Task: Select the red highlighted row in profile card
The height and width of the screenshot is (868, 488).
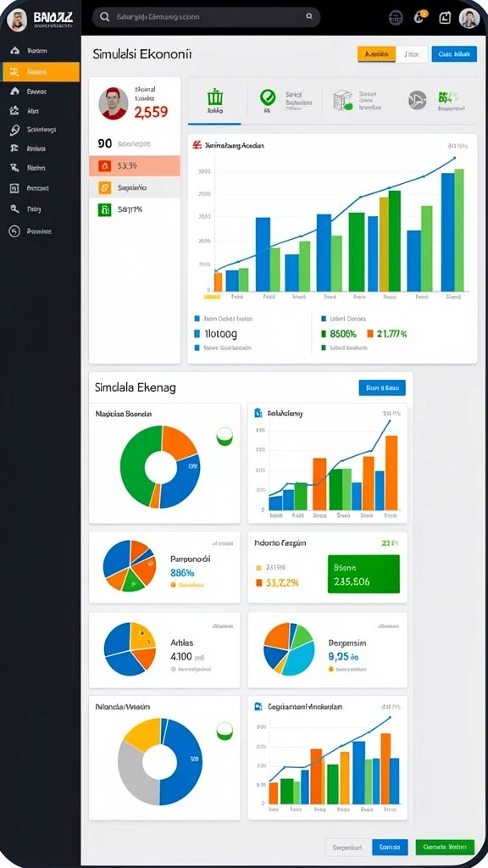Action: (x=135, y=165)
